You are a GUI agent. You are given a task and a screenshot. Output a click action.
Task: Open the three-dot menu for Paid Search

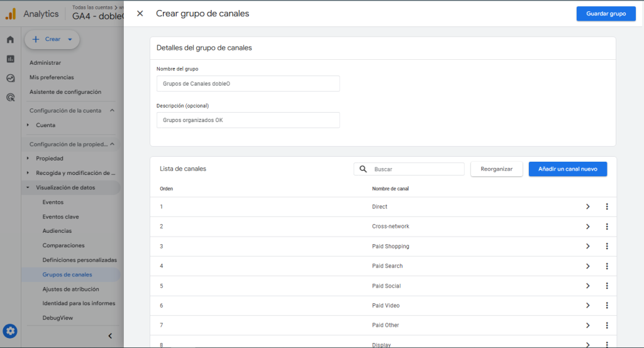(x=607, y=266)
